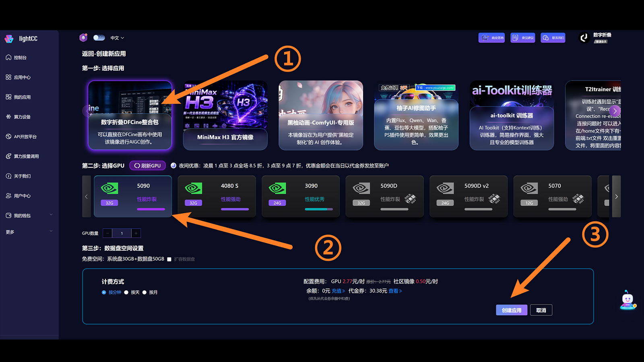Open the 中文 language dropdown

(117, 38)
